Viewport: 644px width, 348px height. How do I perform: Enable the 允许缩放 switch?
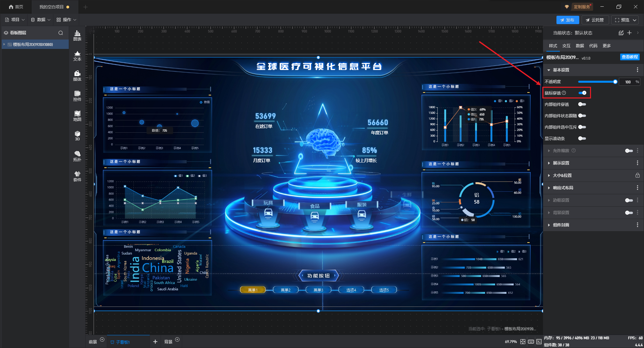pos(629,151)
